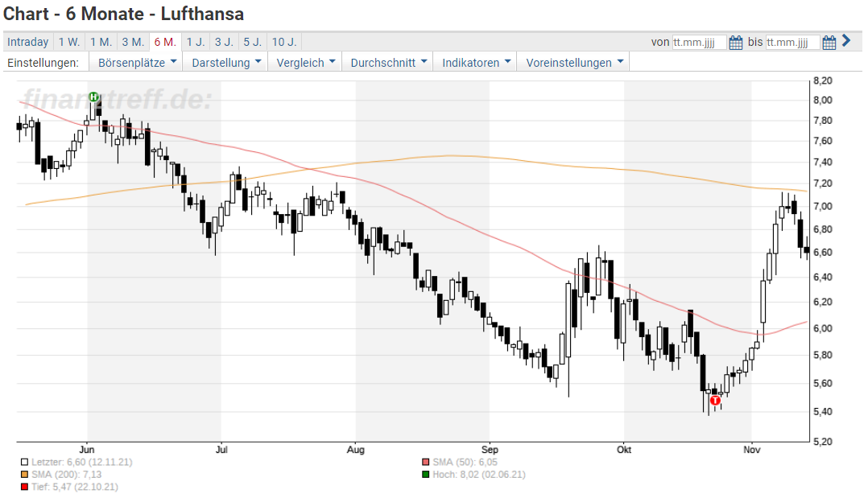Switch to the 3 J. timeframe tab
This screenshot has width=868, height=494.
click(x=224, y=42)
